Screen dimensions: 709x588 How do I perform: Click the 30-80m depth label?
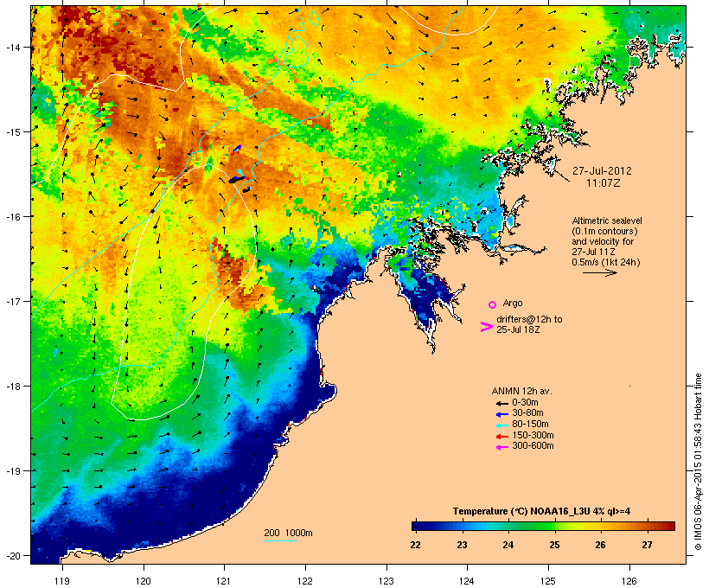click(x=527, y=413)
